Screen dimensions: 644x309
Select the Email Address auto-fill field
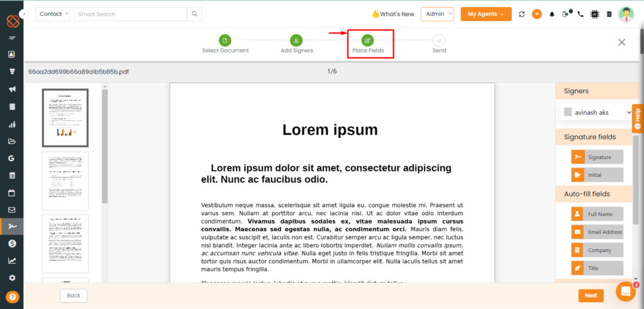[x=597, y=232]
